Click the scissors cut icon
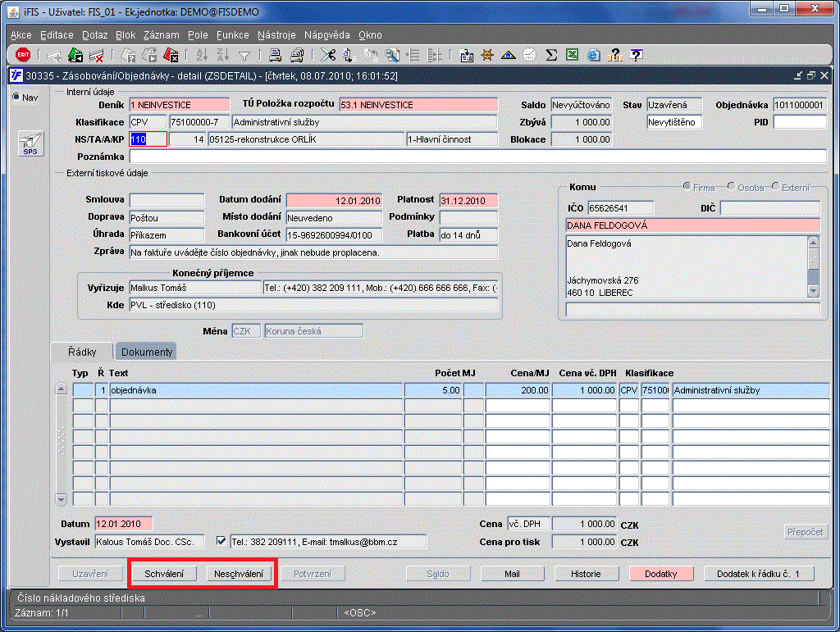840x632 pixels. tap(328, 55)
